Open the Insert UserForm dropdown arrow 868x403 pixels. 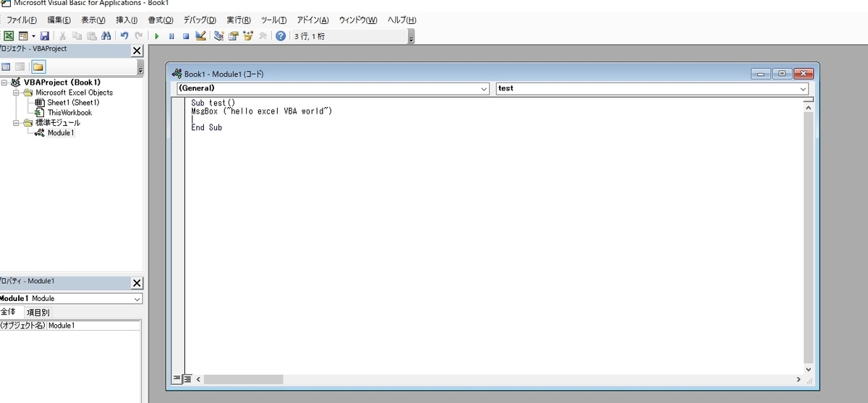click(x=33, y=35)
